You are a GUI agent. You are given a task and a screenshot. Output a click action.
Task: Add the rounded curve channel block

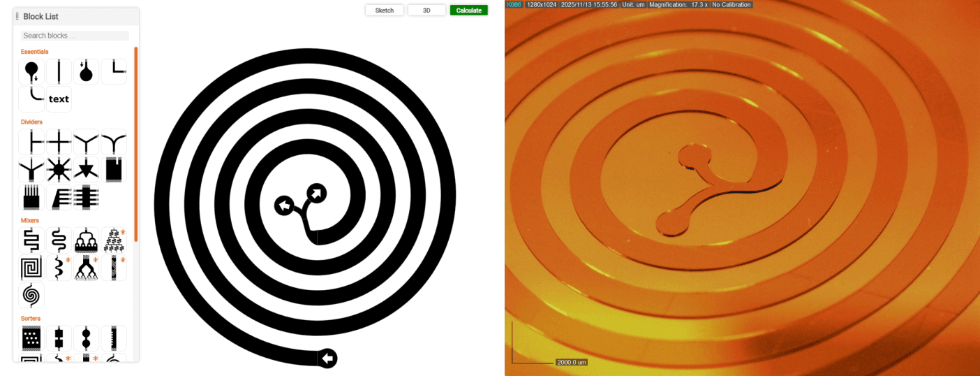click(x=31, y=99)
